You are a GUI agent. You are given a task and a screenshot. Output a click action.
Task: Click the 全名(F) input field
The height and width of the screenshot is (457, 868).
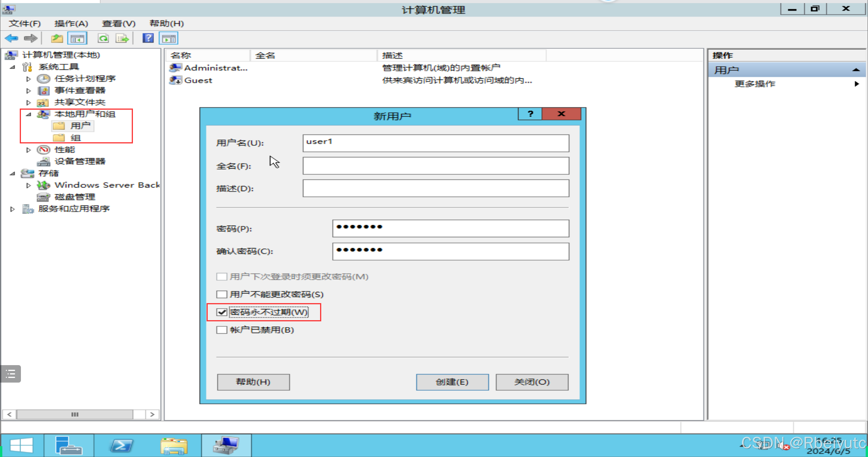click(436, 166)
